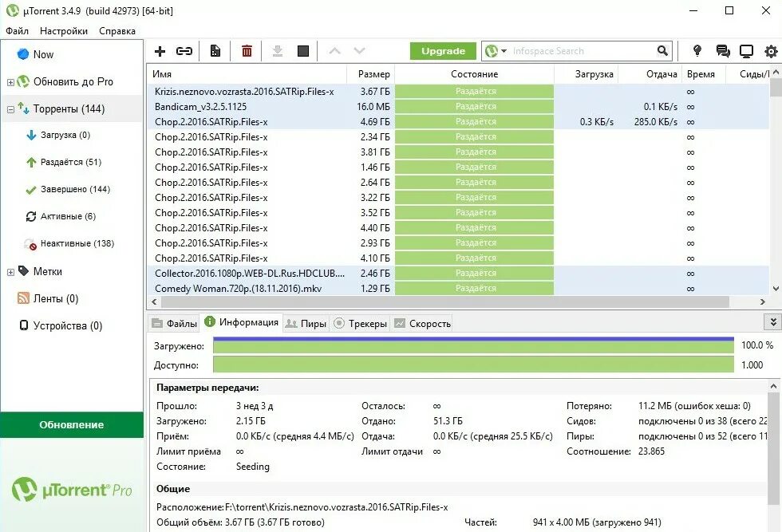Open the chat bubbles icon
The width and height of the screenshot is (782, 532).
click(723, 51)
